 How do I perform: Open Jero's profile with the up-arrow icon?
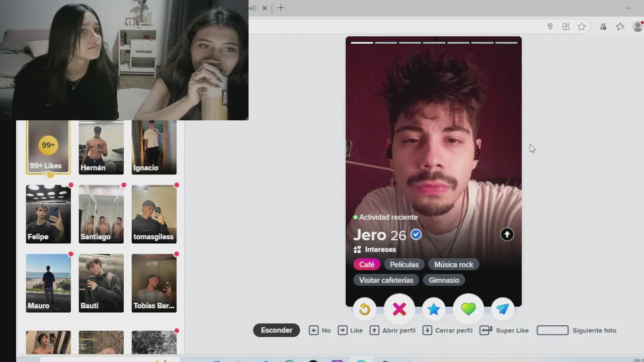point(507,234)
